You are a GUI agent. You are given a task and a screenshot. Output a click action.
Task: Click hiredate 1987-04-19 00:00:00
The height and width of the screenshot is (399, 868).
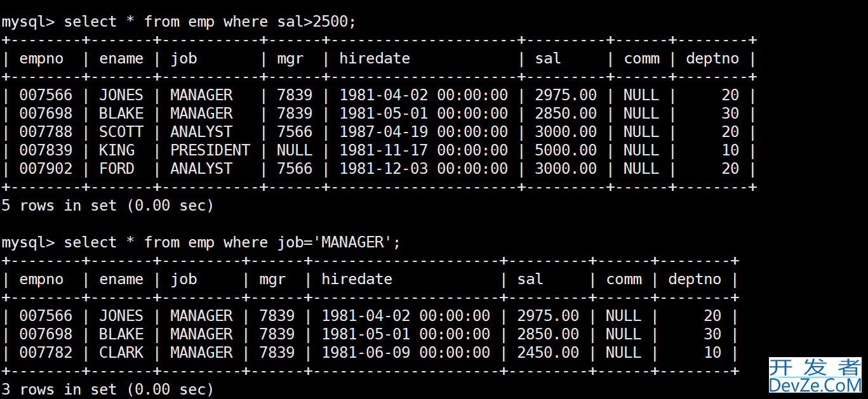tap(424, 132)
